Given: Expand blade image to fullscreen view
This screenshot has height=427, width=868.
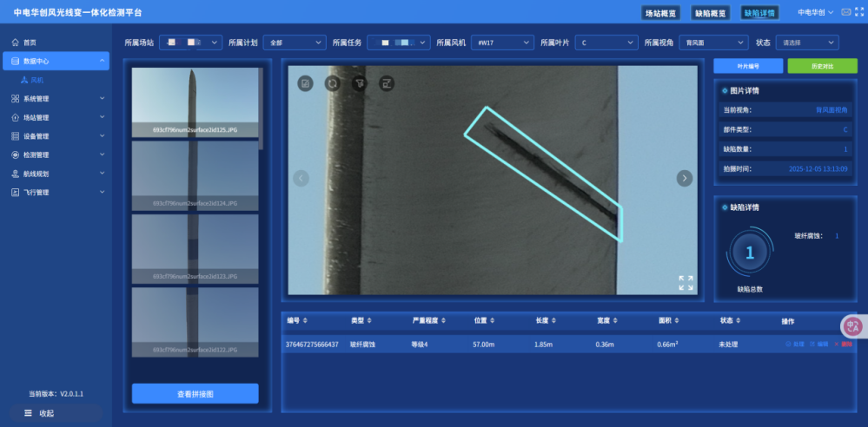Looking at the screenshot, I should tap(686, 283).
